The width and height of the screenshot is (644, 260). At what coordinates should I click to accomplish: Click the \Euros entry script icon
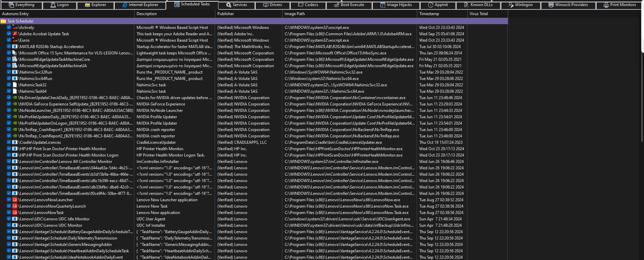click(15, 40)
